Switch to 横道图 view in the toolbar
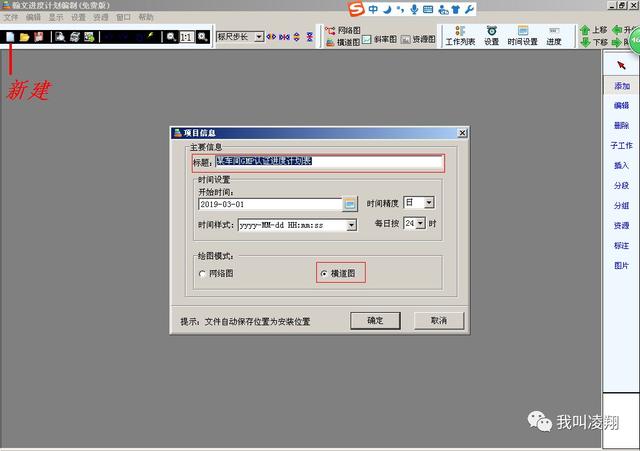The width and height of the screenshot is (640, 451). (x=343, y=42)
